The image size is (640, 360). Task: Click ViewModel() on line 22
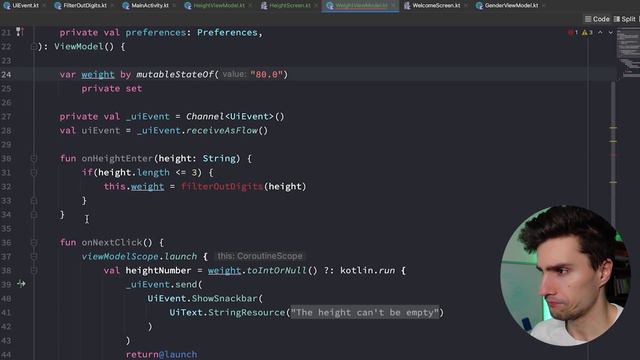84,47
